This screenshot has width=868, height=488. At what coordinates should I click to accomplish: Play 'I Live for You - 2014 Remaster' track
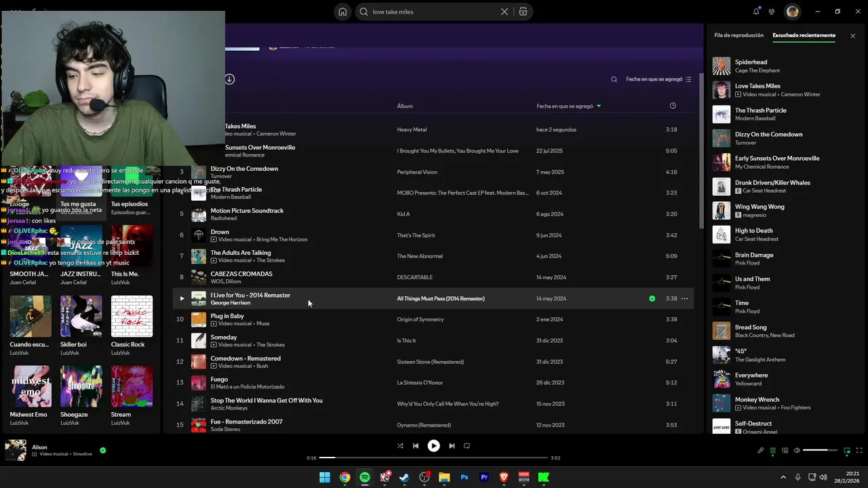coord(182,298)
